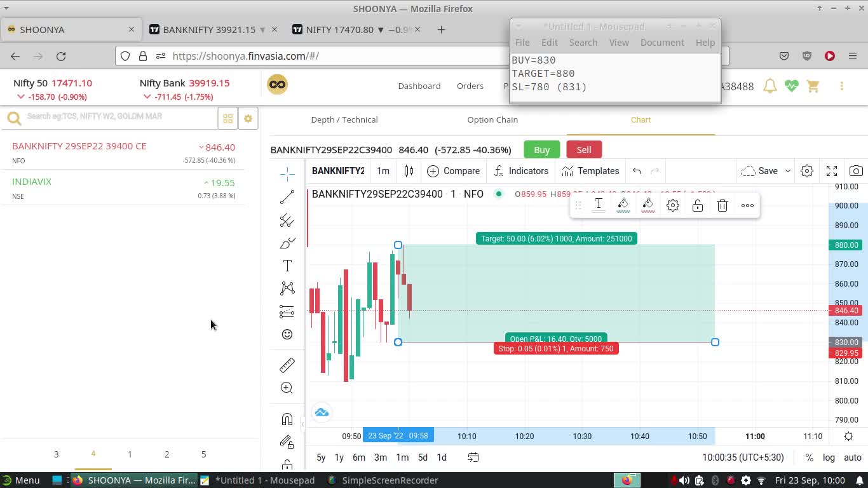
Task: Select the trend line drawing tool
Action: point(287,197)
